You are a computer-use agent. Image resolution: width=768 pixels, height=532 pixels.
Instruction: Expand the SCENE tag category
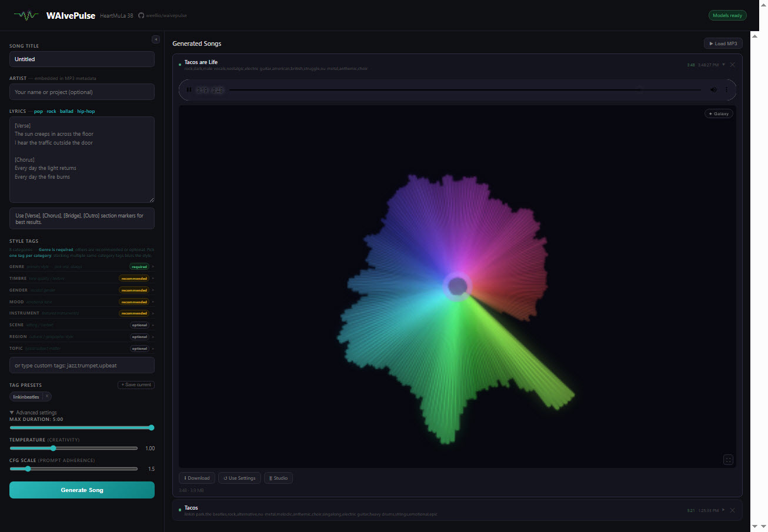click(x=82, y=324)
